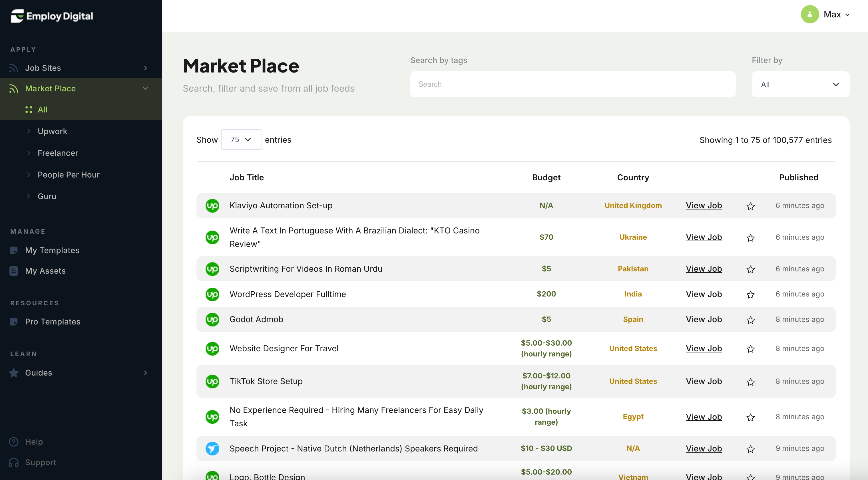Expand the Freelancer submenu chevron

point(29,153)
